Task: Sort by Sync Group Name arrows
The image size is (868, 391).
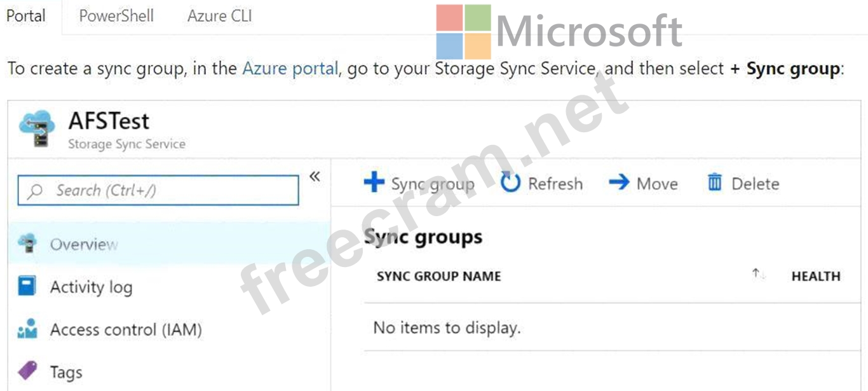Action: click(x=759, y=274)
